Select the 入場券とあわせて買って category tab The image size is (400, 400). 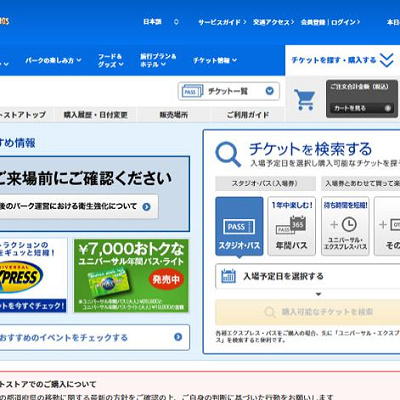[361, 183]
